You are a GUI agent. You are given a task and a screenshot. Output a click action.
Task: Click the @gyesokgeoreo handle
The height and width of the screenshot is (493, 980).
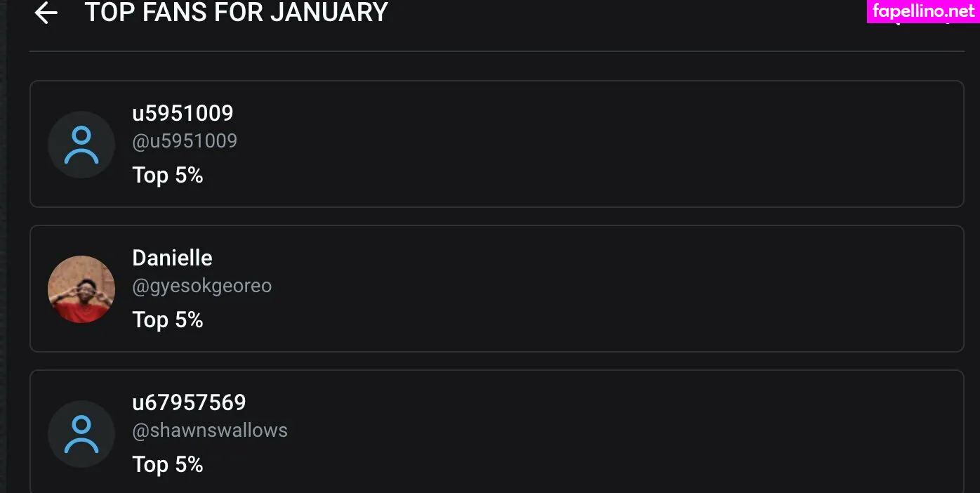(201, 286)
